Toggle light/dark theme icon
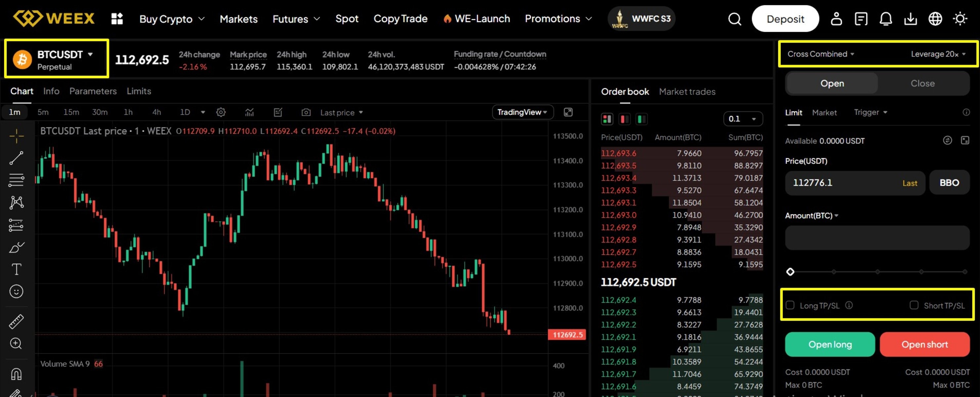980x397 pixels. coord(960,19)
